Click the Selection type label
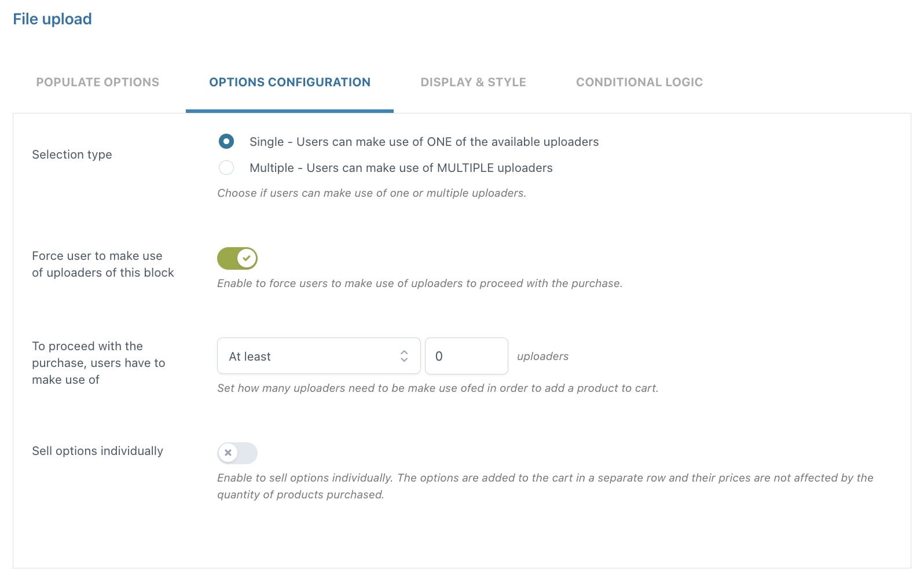The image size is (924, 580). [x=72, y=155]
